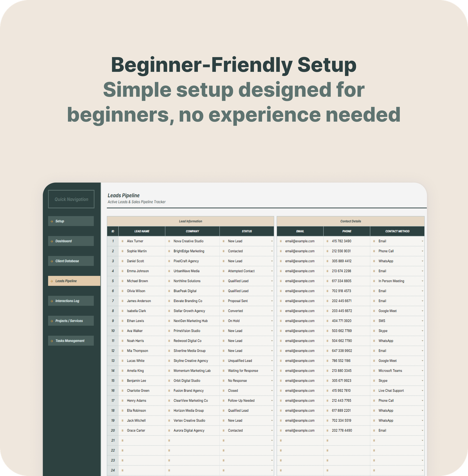Select the BluePeak Digital company cell
This screenshot has width=468, height=476.
pyautogui.click(x=192, y=291)
